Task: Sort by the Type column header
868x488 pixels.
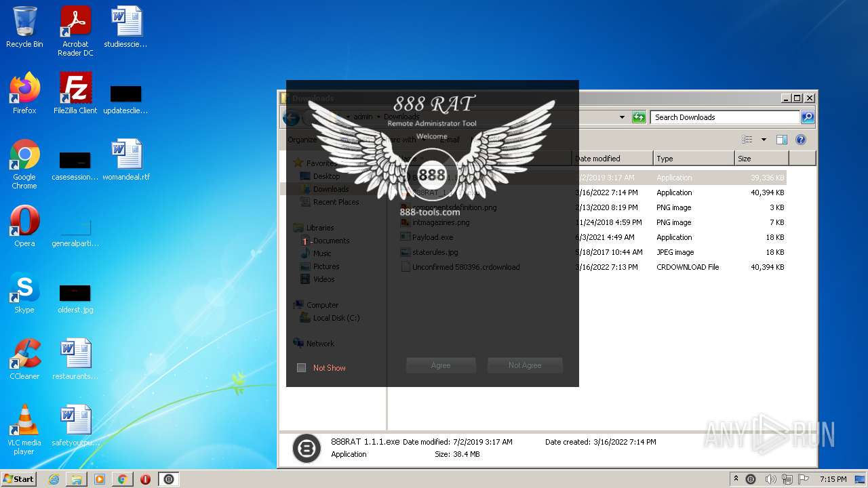Action: (x=694, y=159)
